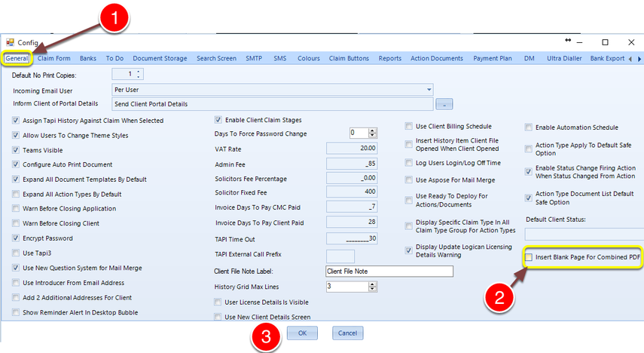Toggle Configure Auto Print Document checkbox

[x=16, y=164]
